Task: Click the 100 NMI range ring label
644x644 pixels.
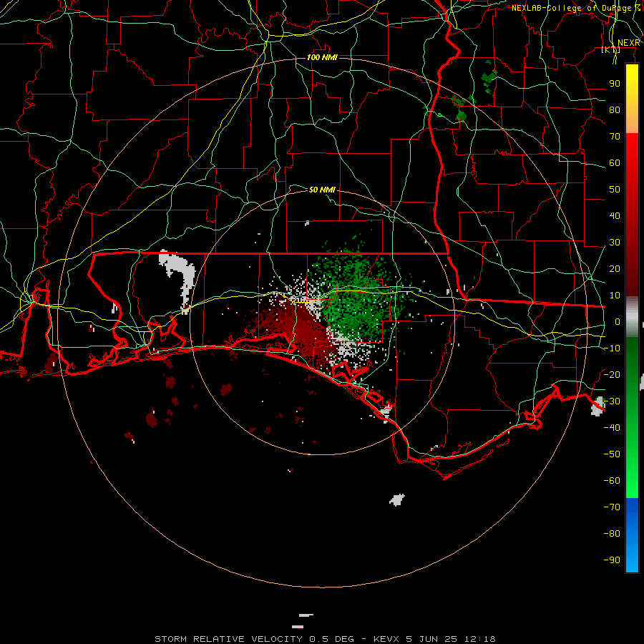Action: [323, 57]
